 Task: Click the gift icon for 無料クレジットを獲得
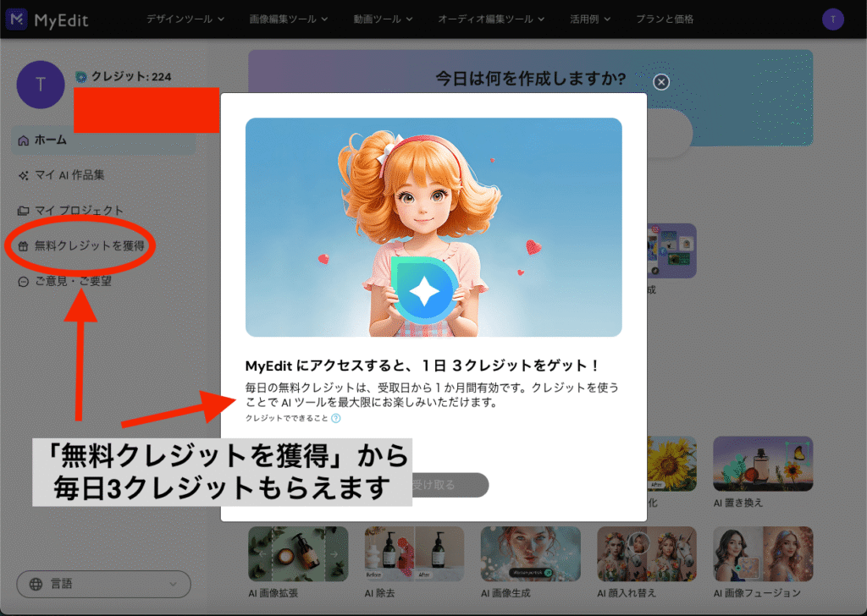click(23, 246)
